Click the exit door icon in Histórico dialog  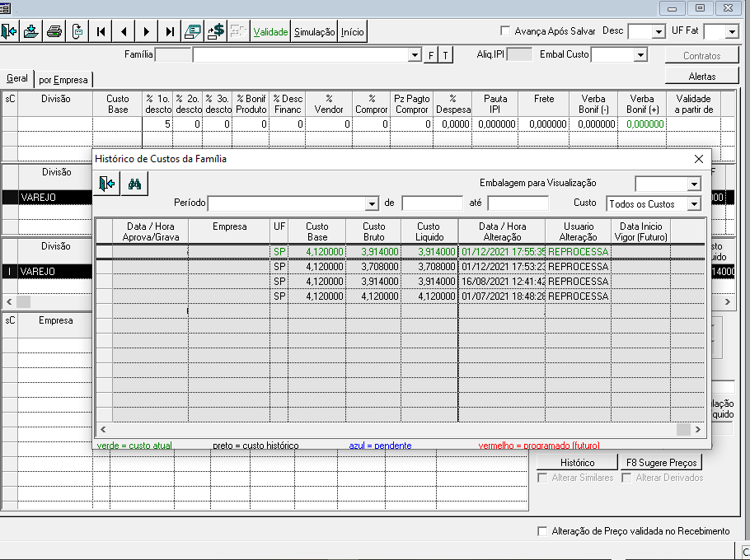pos(106,184)
